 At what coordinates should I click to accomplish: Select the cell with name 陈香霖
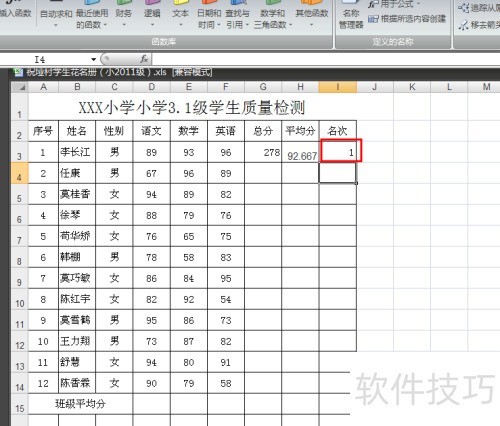point(77,383)
